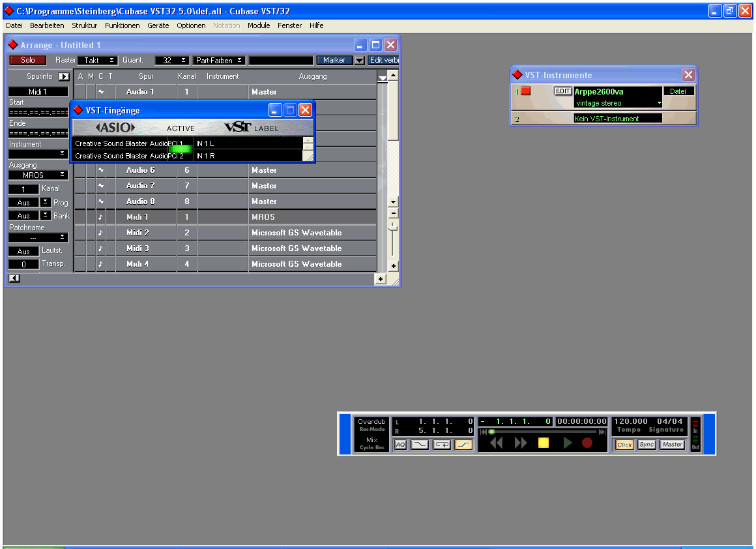
Task: Click the yellow stop button
Action: [544, 443]
